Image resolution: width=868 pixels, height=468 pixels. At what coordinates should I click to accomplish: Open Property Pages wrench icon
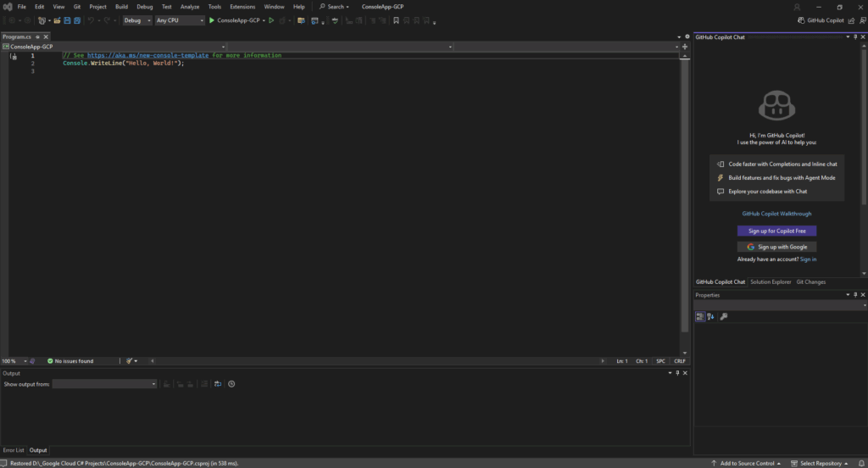724,316
